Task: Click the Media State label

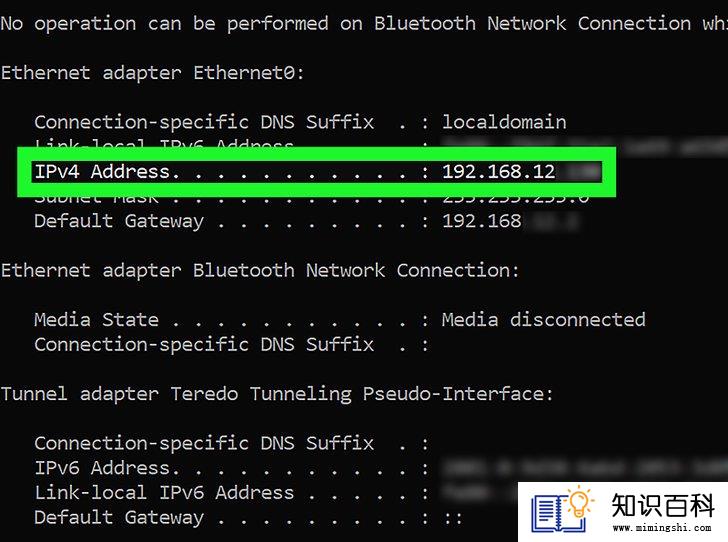Action: pyautogui.click(x=97, y=320)
